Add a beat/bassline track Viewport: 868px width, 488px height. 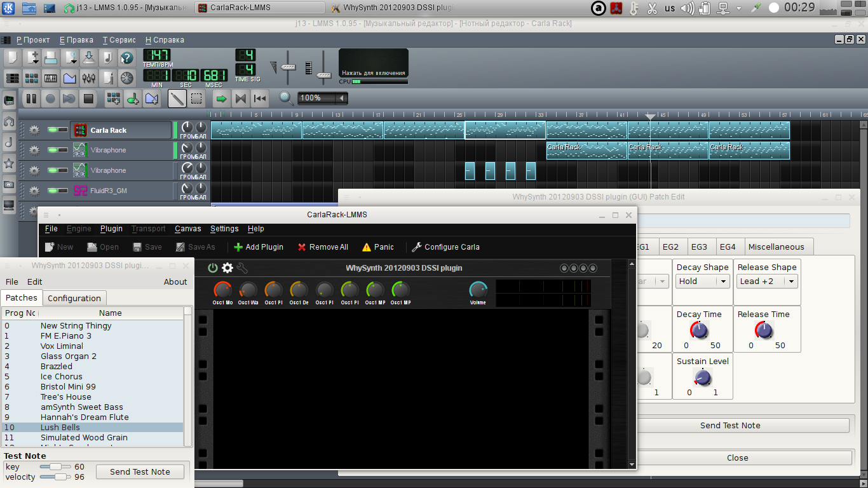coord(113,98)
